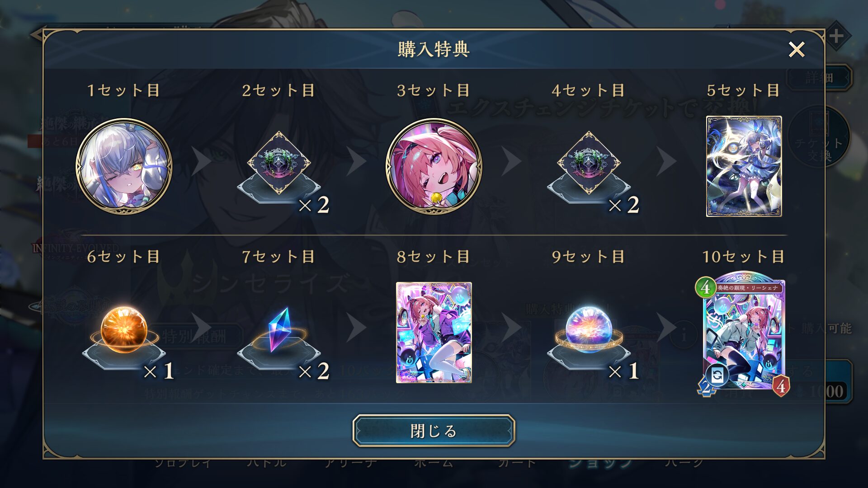Open the 8th set pink-haired card art
Screen dimensions: 868x488
434,333
